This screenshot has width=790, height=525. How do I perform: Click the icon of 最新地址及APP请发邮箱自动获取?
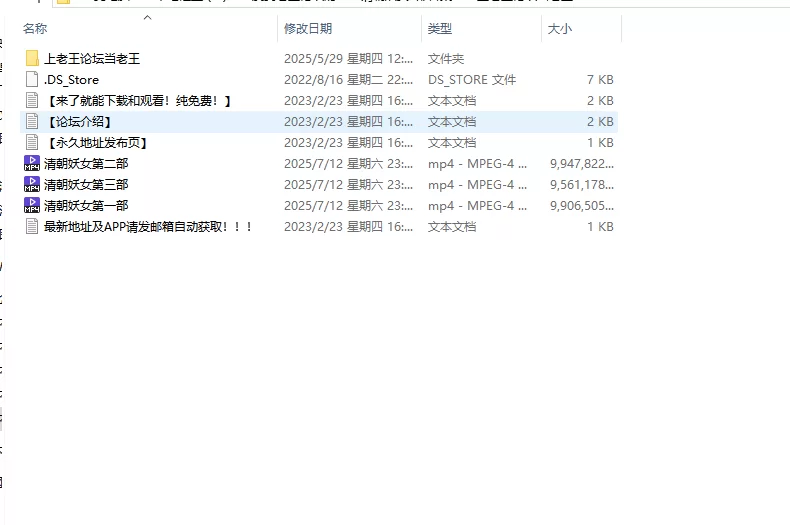pyautogui.click(x=32, y=227)
